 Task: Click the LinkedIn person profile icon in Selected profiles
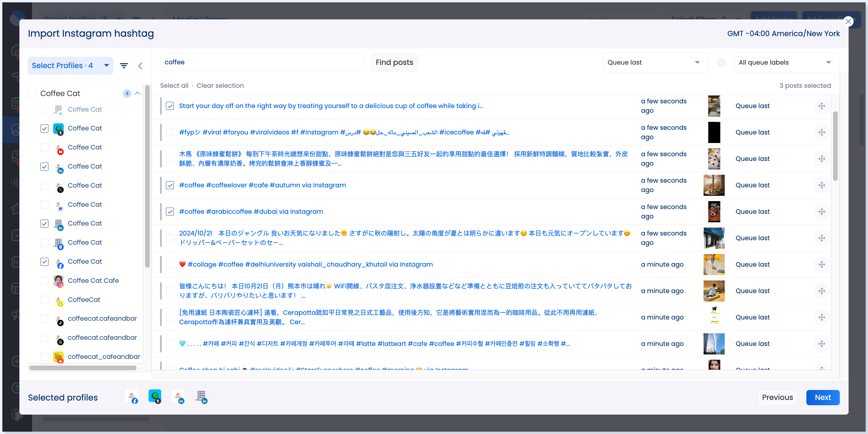178,397
